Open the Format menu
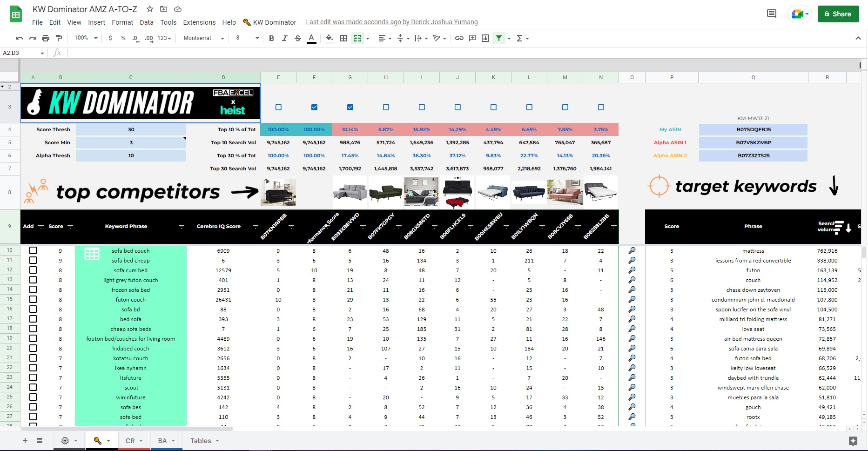Screen dimensions: 868x451 click(122, 22)
